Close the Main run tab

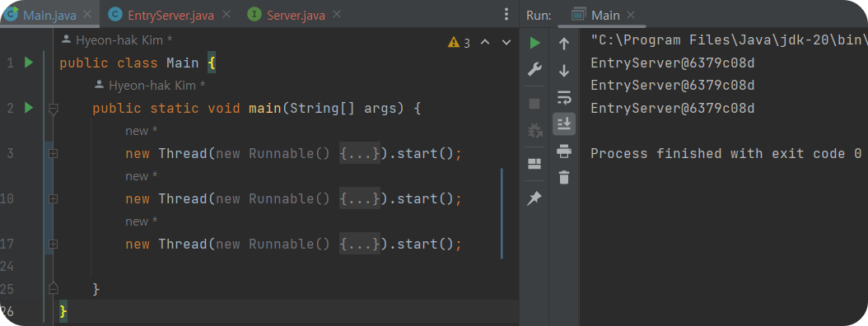(x=631, y=15)
